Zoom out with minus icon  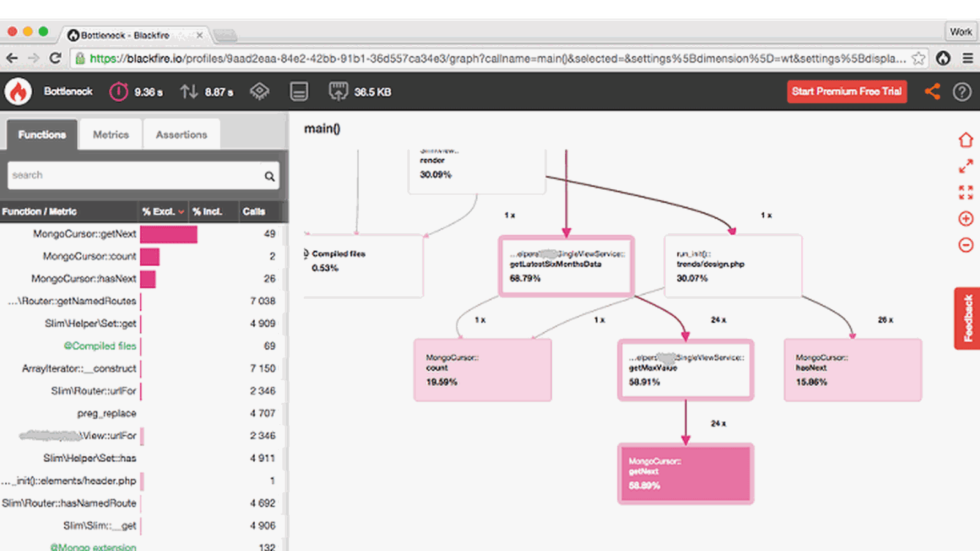(x=966, y=245)
